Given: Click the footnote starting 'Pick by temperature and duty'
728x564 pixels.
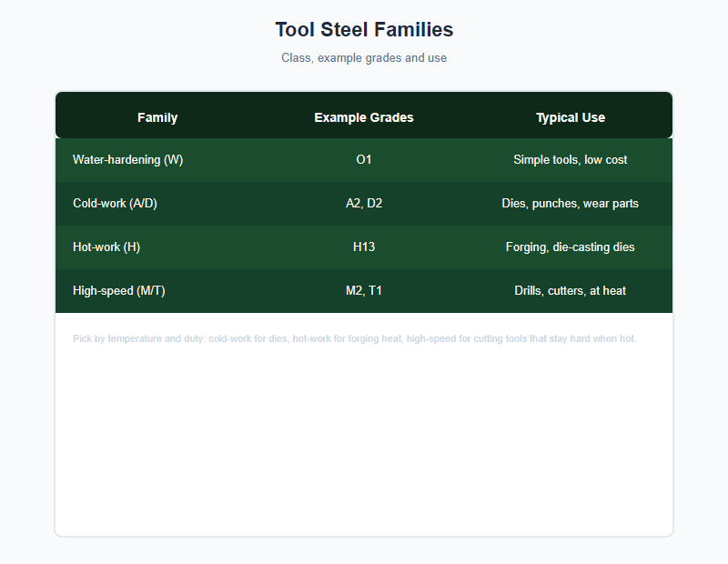Looking at the screenshot, I should [x=354, y=339].
